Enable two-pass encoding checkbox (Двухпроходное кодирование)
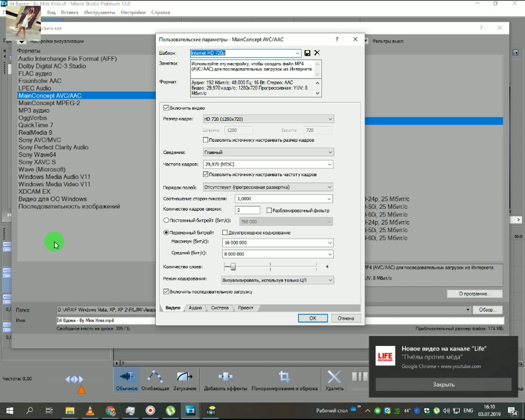Viewport: 525px width, 420px height. point(225,232)
